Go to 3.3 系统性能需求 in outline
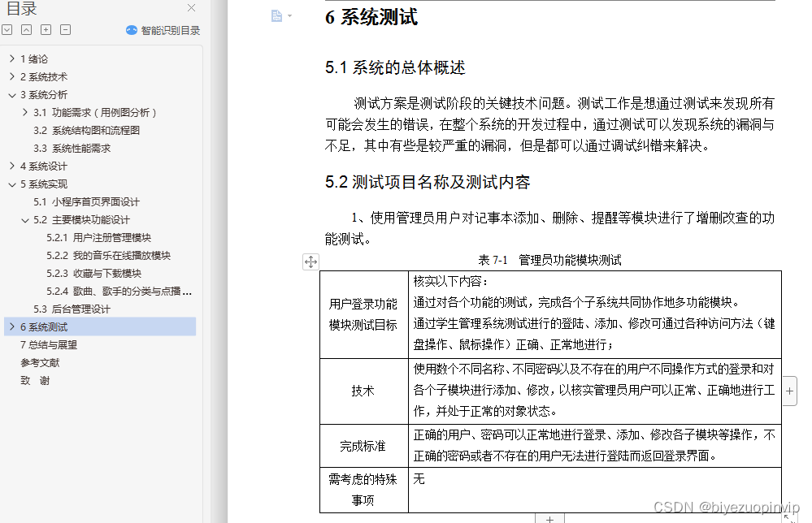812x523 pixels. (72, 149)
